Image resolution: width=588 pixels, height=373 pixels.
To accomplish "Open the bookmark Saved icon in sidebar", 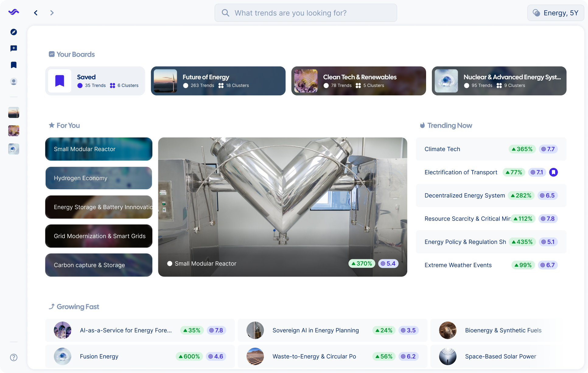I will click(14, 65).
